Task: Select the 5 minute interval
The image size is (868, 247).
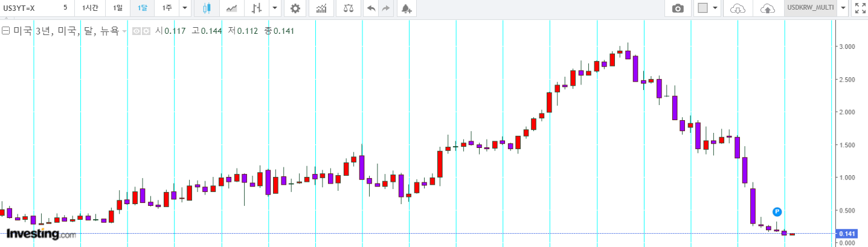Action: point(65,8)
